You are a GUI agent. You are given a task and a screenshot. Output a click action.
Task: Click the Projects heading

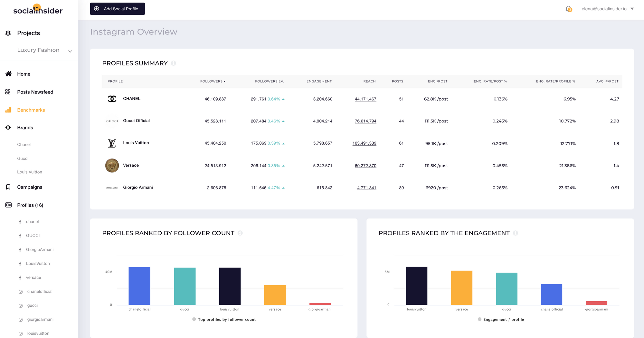(x=28, y=33)
